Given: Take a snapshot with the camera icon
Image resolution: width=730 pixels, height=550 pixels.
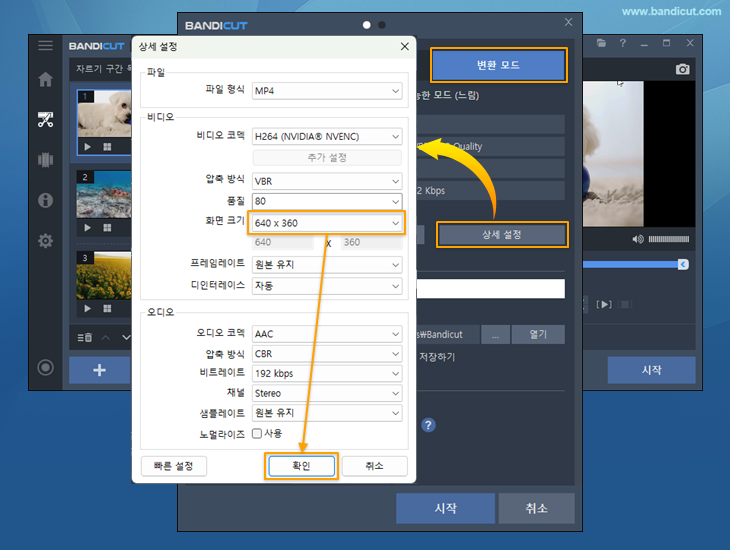Looking at the screenshot, I should pos(683,69).
